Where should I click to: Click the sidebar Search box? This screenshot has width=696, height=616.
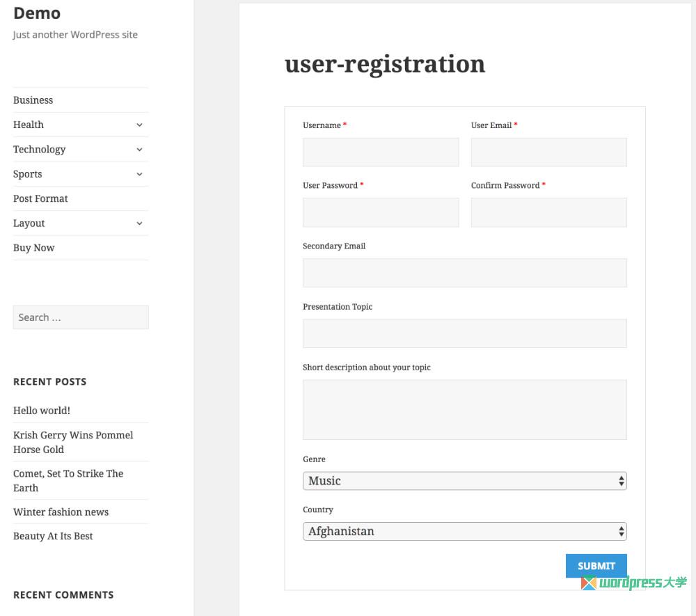(x=81, y=317)
